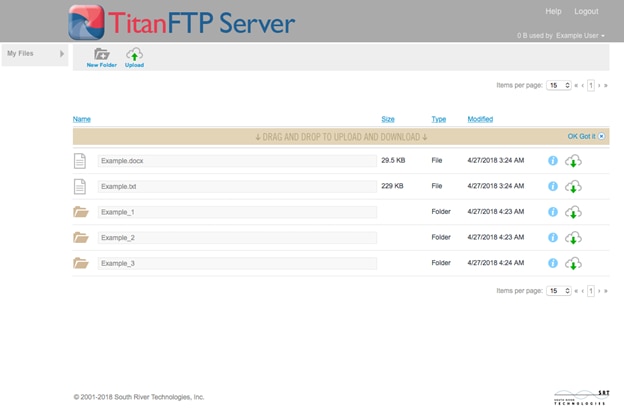Viewport: 624px width, 415px height.
Task: Open info for Example.txt
Action: pos(553,186)
